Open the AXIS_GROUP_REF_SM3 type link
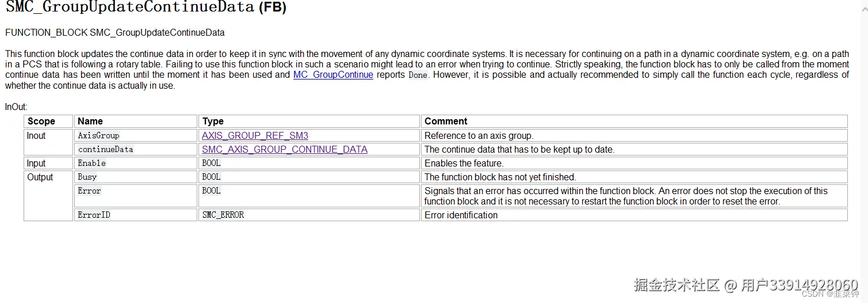The image size is (868, 303). (x=255, y=136)
